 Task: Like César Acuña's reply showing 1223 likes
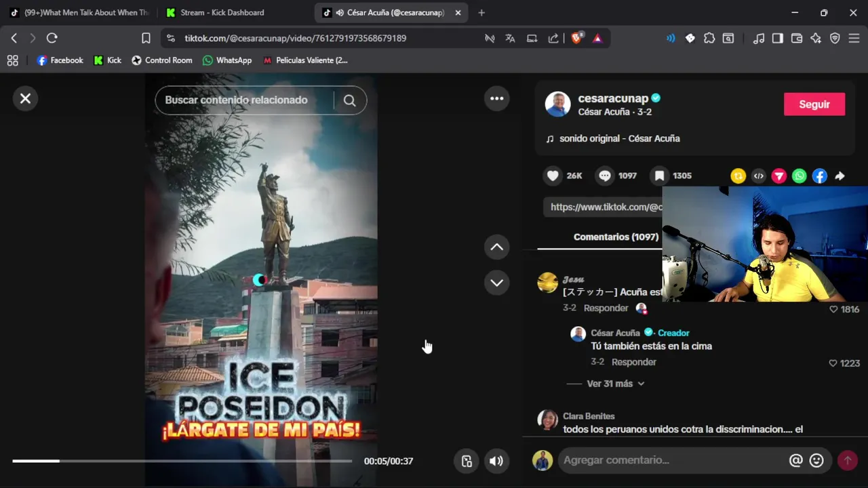tap(833, 363)
